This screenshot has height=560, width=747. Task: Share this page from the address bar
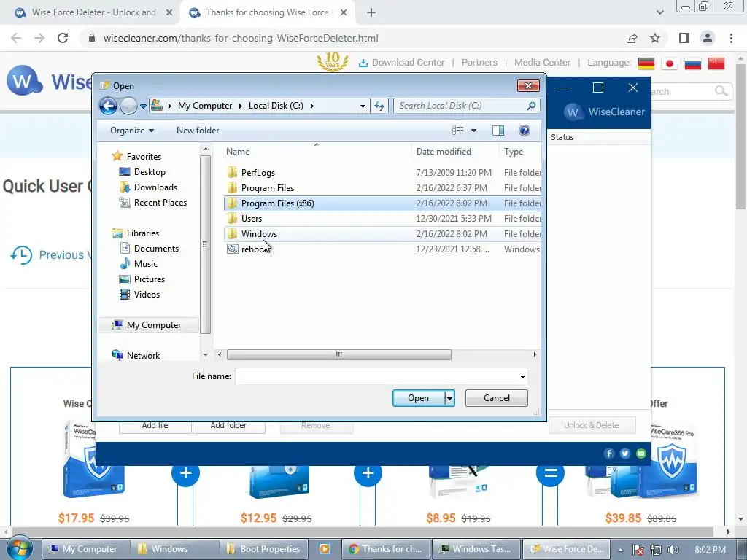click(x=632, y=38)
